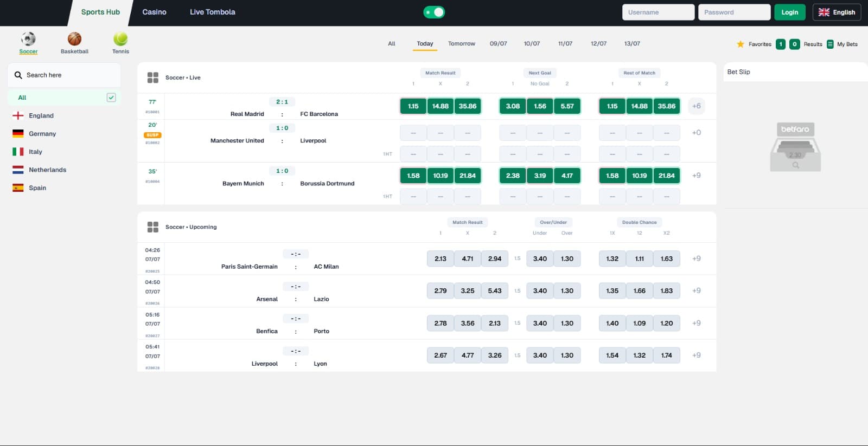The height and width of the screenshot is (446, 868).
Task: Select the 09/07 date tab
Action: click(x=499, y=44)
